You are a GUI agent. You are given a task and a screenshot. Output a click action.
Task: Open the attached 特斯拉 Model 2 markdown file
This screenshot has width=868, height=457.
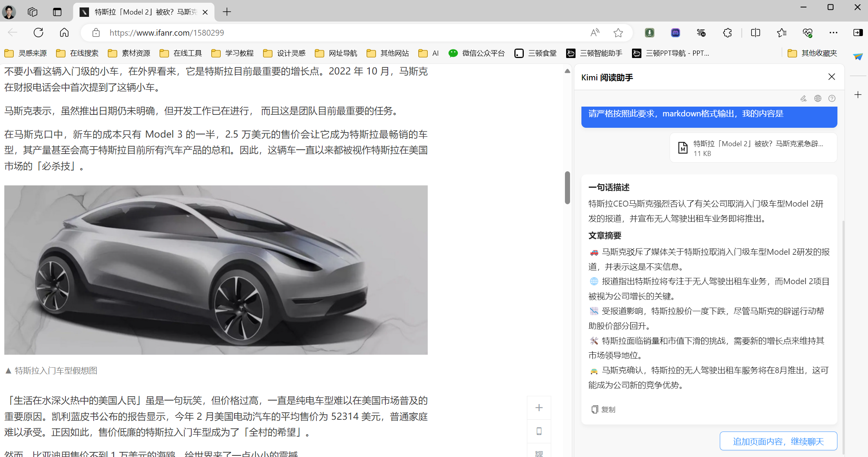pos(753,148)
